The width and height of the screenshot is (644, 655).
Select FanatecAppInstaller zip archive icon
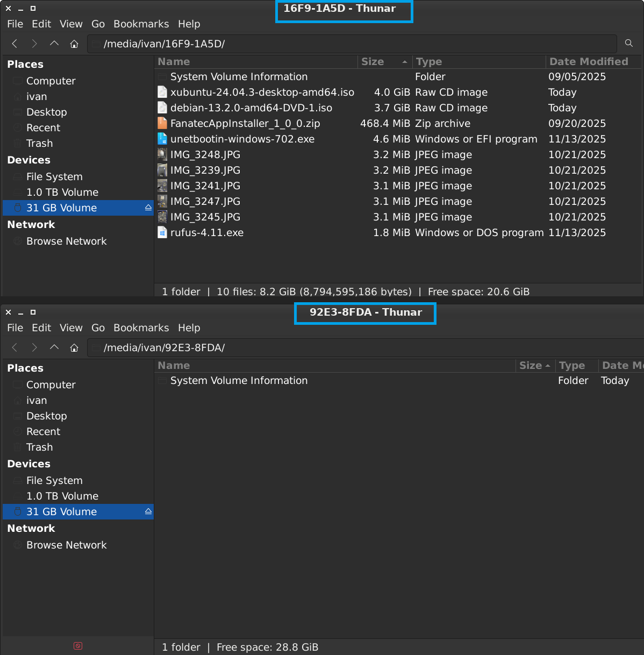point(162,123)
